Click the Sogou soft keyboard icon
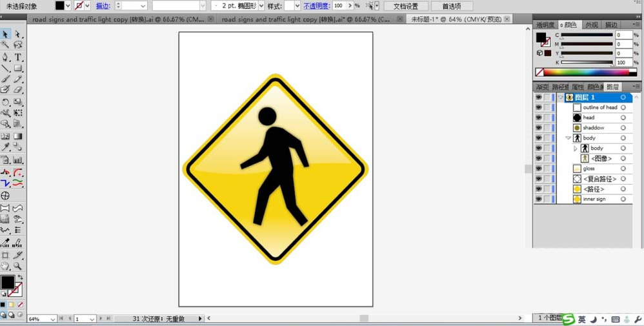Screen dimensions: 644x326 (615, 320)
